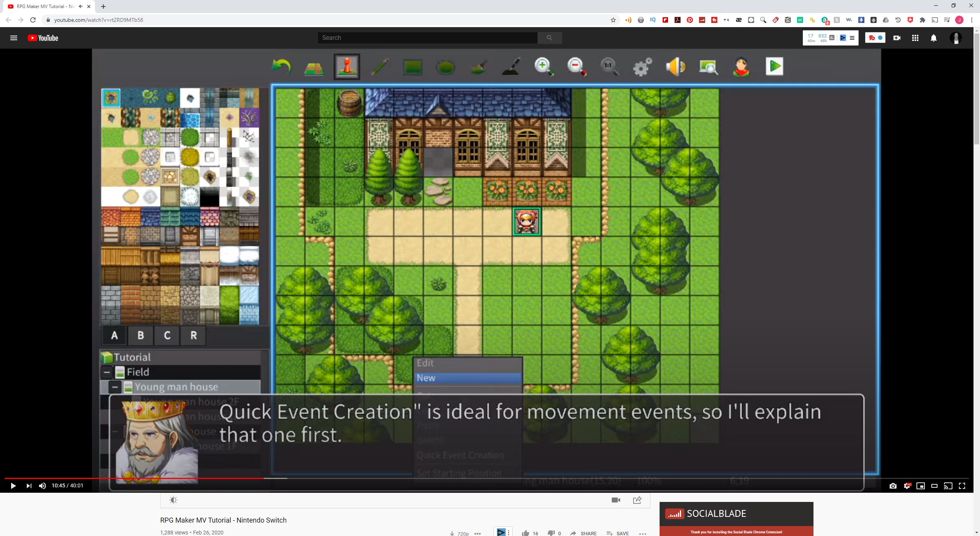Cast video with player cast button
This screenshot has height=536, width=980.
coord(948,486)
